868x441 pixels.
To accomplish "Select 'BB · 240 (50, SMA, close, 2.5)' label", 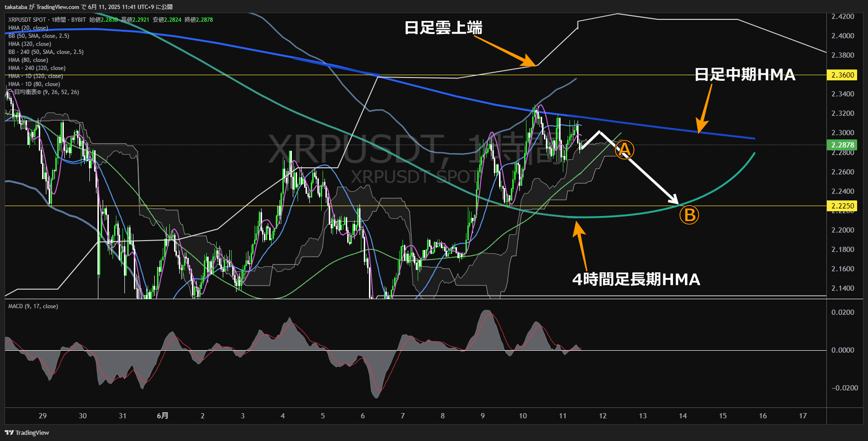I will point(46,52).
